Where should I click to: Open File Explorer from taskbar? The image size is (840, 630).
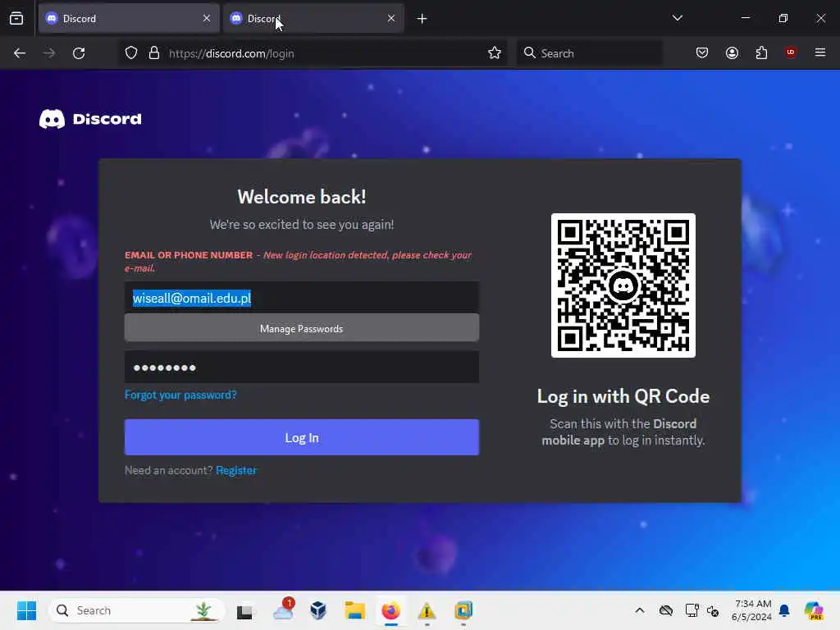tap(354, 610)
